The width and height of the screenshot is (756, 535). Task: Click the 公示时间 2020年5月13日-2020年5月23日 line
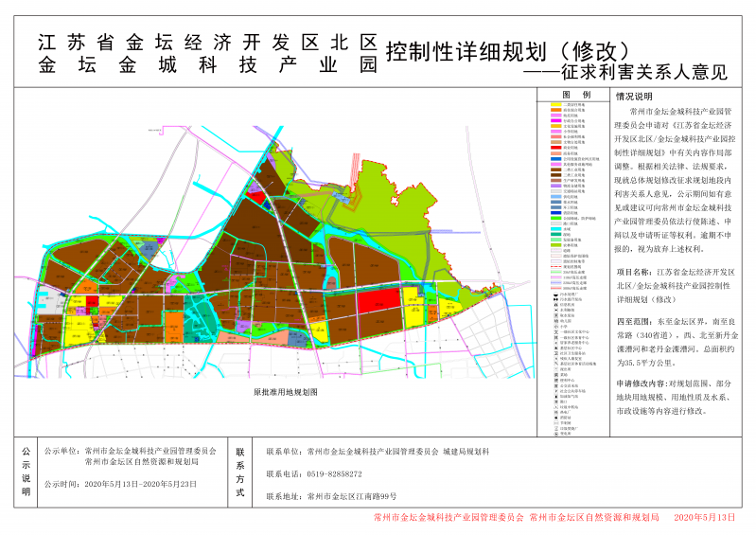pos(120,484)
